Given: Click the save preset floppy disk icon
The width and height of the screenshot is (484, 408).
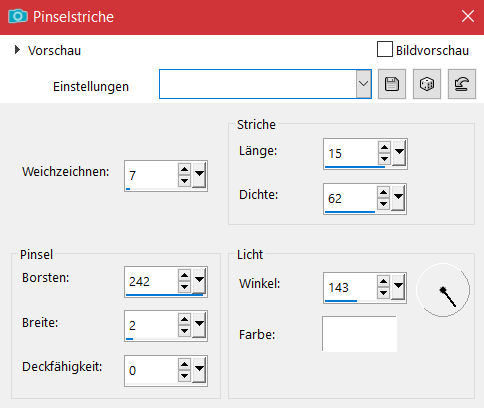Looking at the screenshot, I should point(392,84).
